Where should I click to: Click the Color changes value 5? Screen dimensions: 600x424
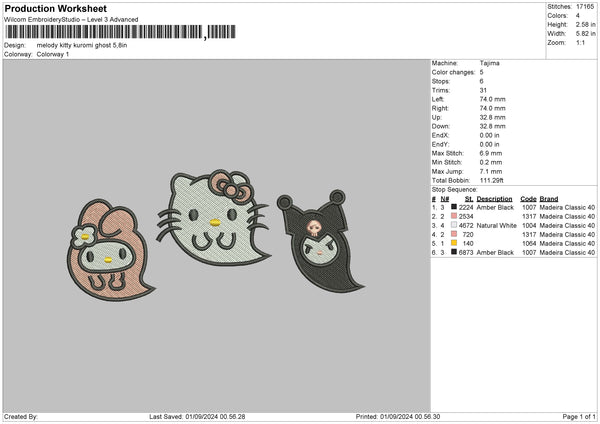coord(481,72)
